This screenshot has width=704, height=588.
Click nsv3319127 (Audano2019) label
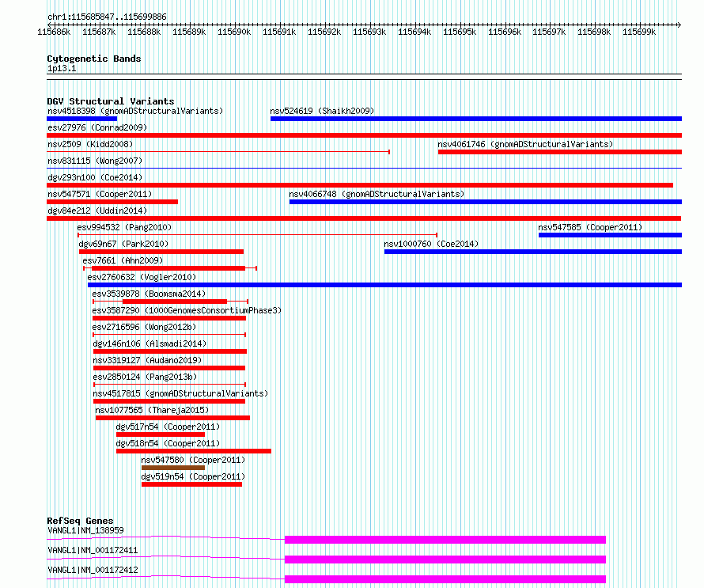[147, 360]
